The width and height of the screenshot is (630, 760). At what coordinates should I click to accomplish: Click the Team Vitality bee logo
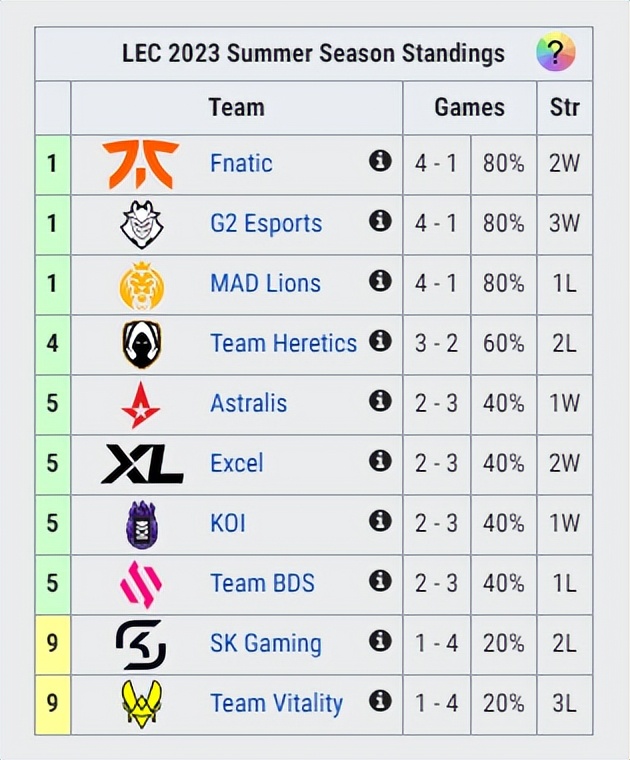(x=141, y=704)
